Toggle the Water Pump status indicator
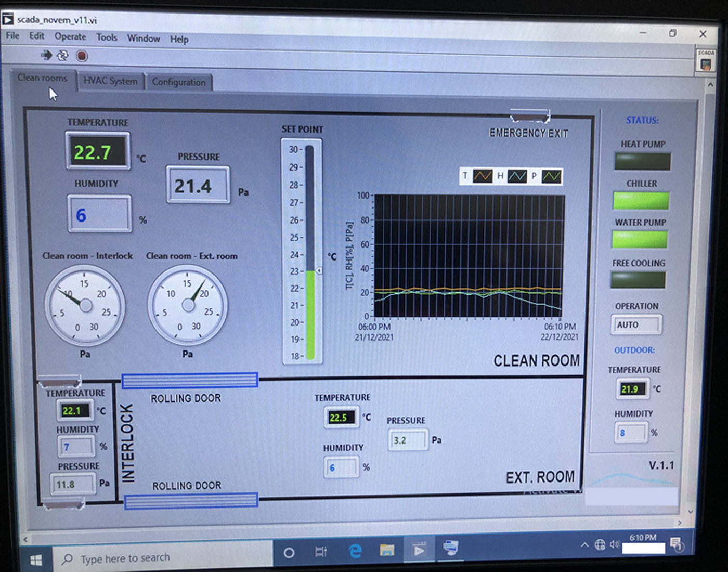Image resolution: width=728 pixels, height=572 pixels. [640, 240]
